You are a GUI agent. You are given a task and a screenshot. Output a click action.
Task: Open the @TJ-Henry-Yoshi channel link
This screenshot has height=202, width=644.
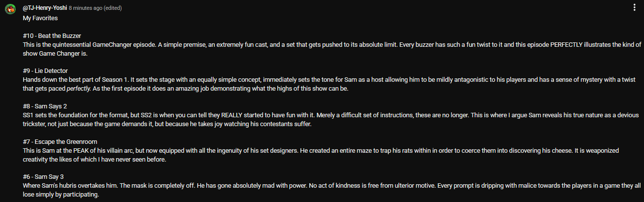[45, 8]
